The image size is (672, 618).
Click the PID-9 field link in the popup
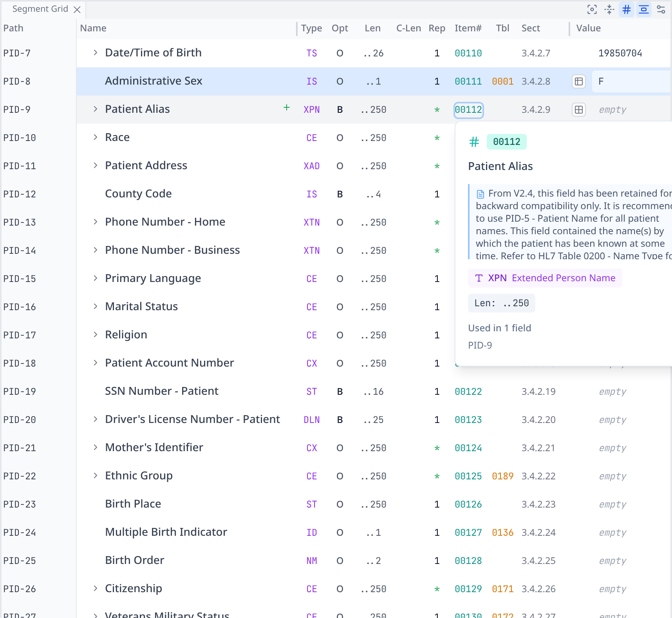480,345
